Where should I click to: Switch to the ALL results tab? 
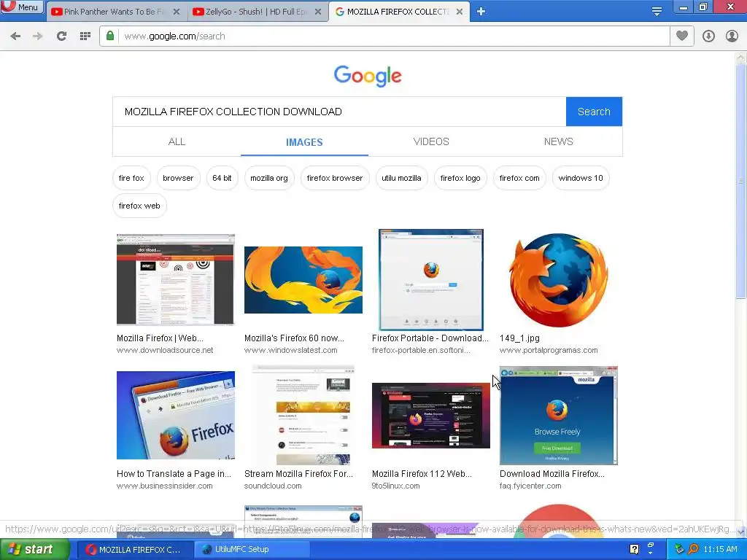click(x=177, y=142)
